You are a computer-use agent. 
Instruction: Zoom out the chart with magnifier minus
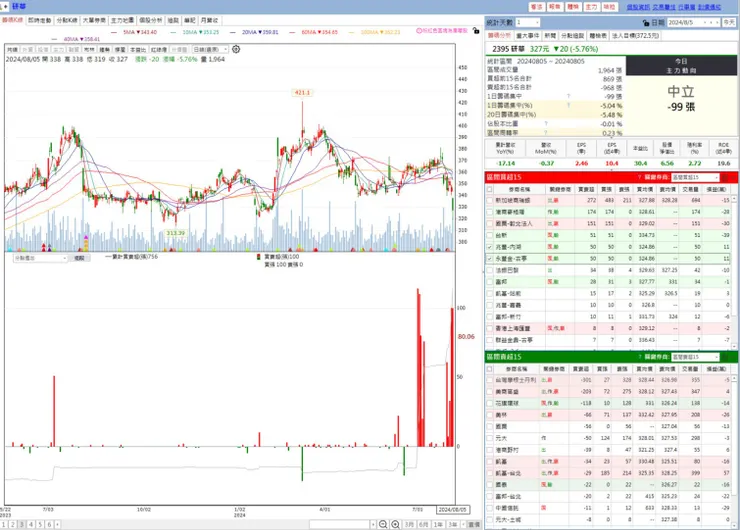pos(383,524)
